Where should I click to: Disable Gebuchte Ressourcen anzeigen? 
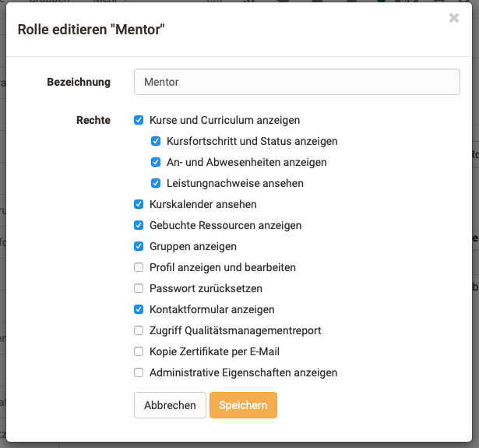tap(139, 225)
